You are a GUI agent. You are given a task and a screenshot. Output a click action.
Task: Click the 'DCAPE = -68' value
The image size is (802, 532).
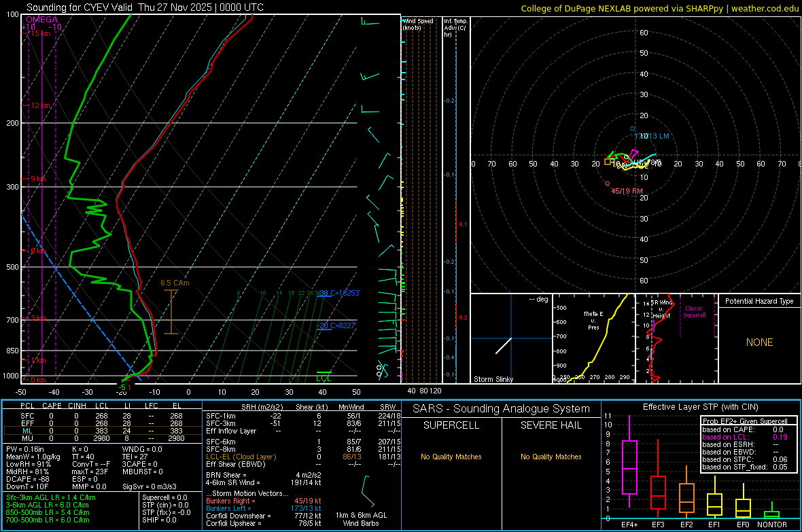click(27, 479)
